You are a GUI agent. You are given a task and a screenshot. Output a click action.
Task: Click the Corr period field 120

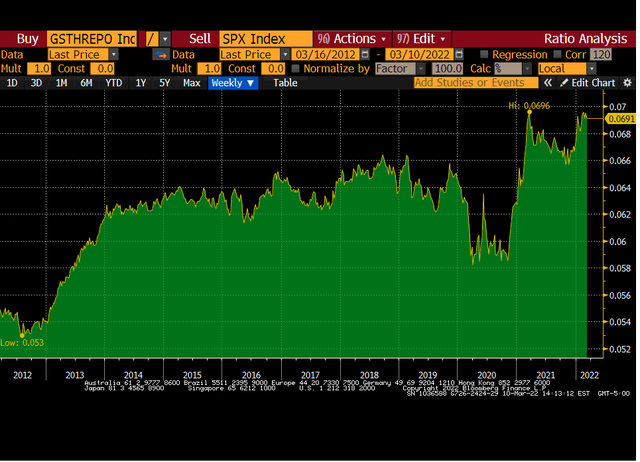pyautogui.click(x=601, y=54)
